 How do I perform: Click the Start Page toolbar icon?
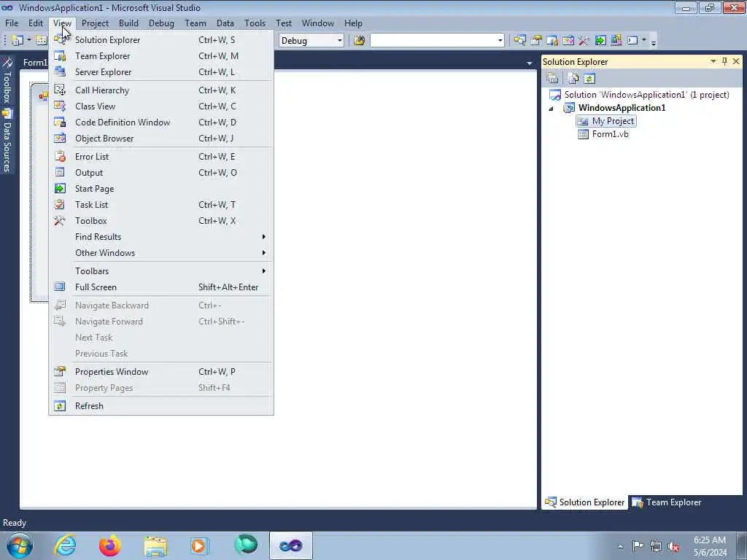point(600,41)
